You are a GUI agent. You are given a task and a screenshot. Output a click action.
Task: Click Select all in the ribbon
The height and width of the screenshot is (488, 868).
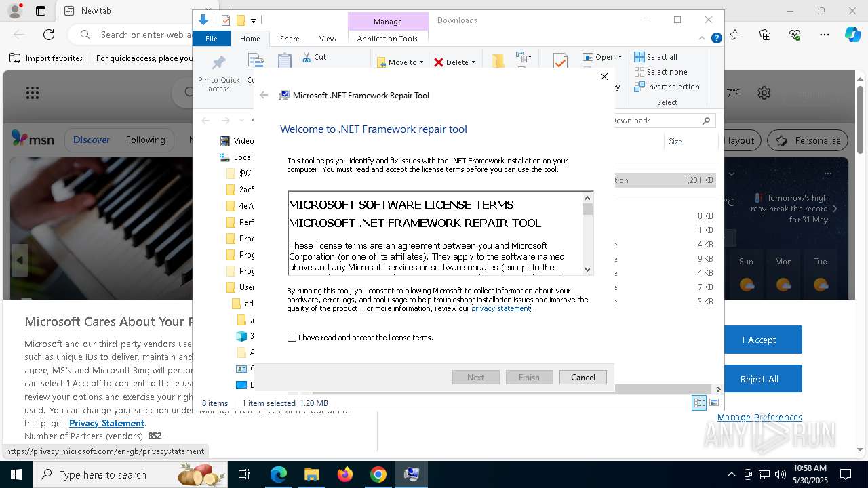(x=656, y=57)
